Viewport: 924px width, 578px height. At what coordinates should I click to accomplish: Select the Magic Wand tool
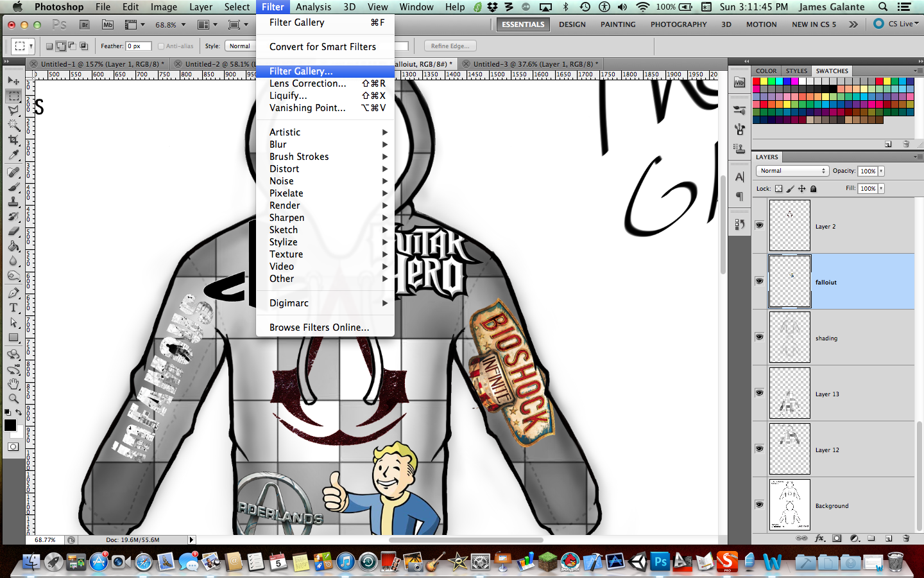(x=13, y=125)
